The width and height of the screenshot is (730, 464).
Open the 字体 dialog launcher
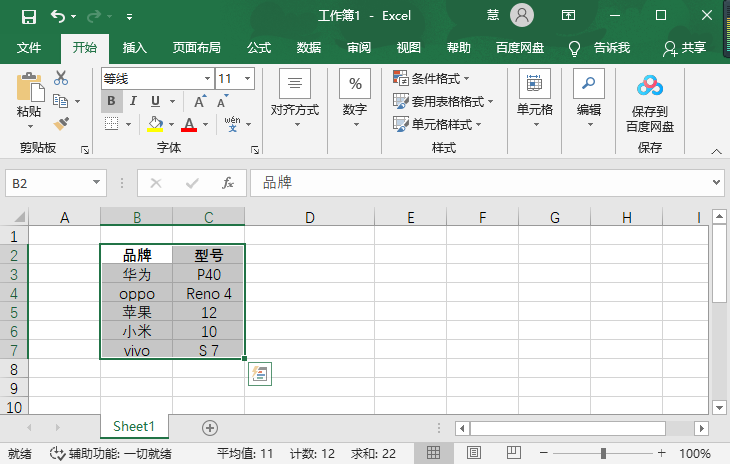click(255, 150)
